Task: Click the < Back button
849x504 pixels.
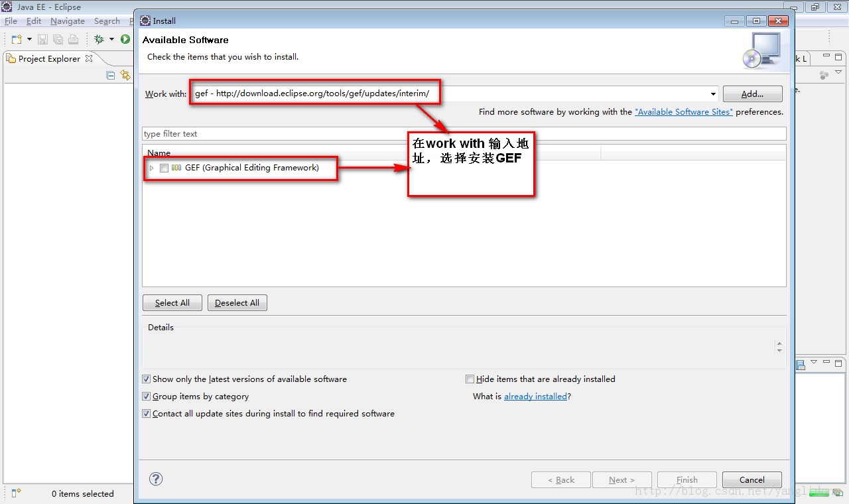Action: (561, 480)
